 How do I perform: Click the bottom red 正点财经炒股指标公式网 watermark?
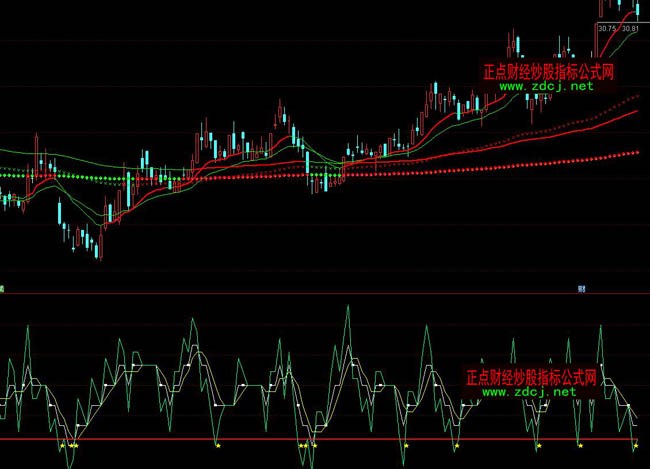tap(530, 378)
